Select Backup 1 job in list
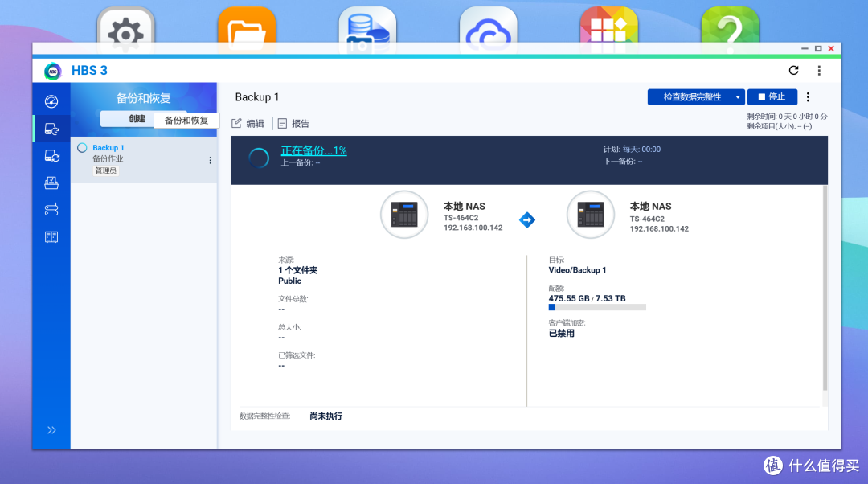This screenshot has height=484, width=868. [144, 159]
